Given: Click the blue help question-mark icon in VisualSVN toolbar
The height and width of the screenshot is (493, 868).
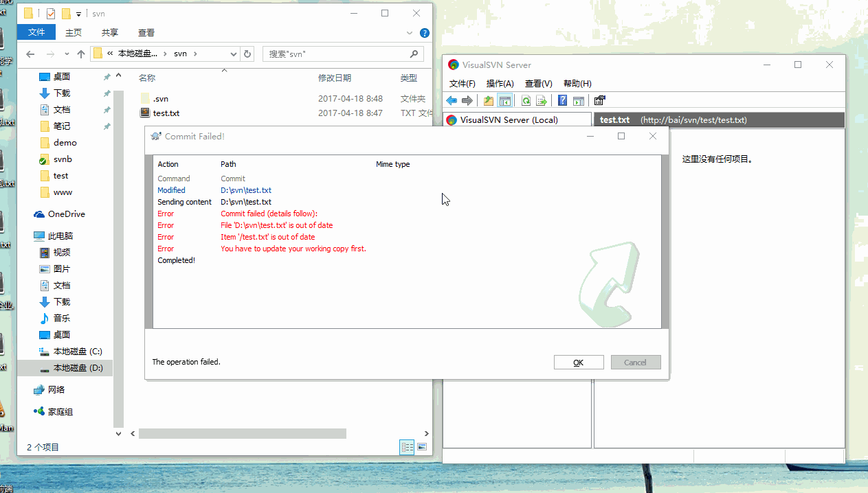Looking at the screenshot, I should (562, 101).
